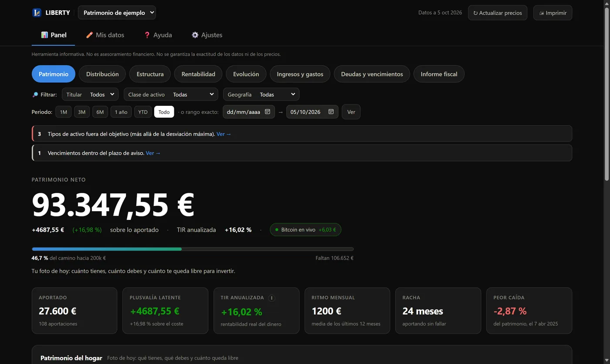Set period to 3M
Image resolution: width=610 pixels, height=364 pixels.
(x=82, y=112)
